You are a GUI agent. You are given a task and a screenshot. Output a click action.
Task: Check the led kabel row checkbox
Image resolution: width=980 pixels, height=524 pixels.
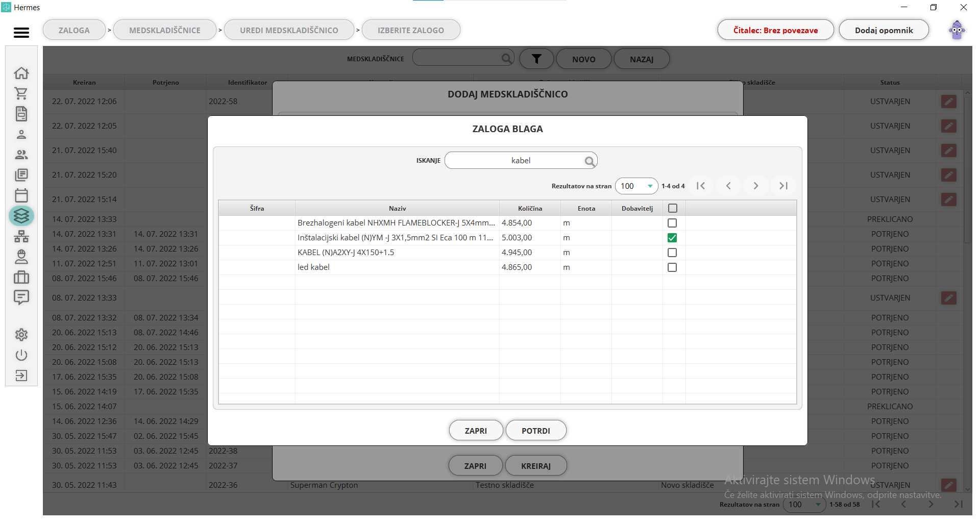click(672, 267)
